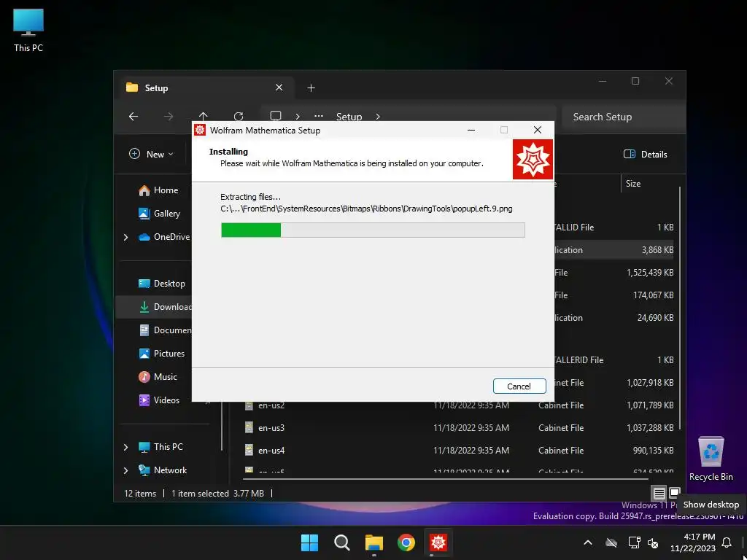Click the OneDrive tray icon
The width and height of the screenshot is (747, 560).
point(611,542)
